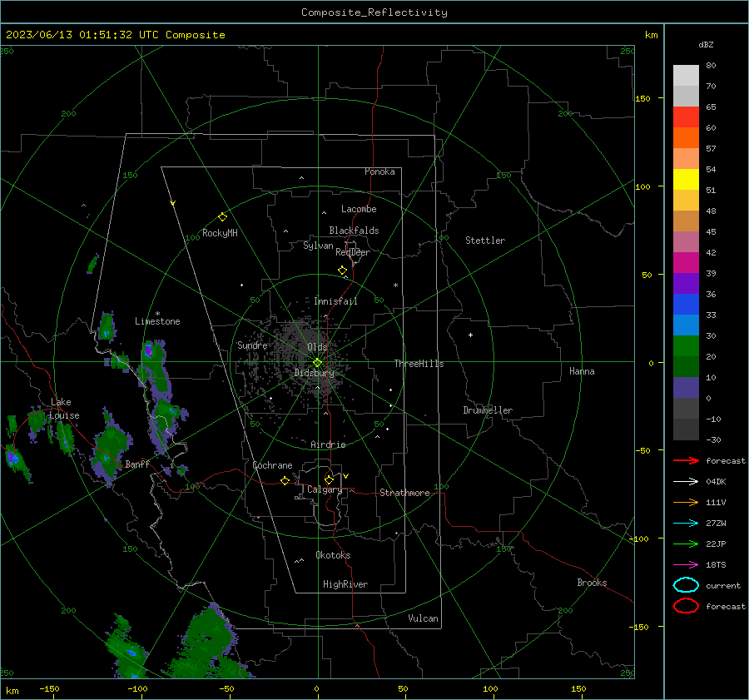This screenshot has height=700, width=749.
Task: Click the magenta 18TS arrow legend icon
Action: click(x=686, y=565)
